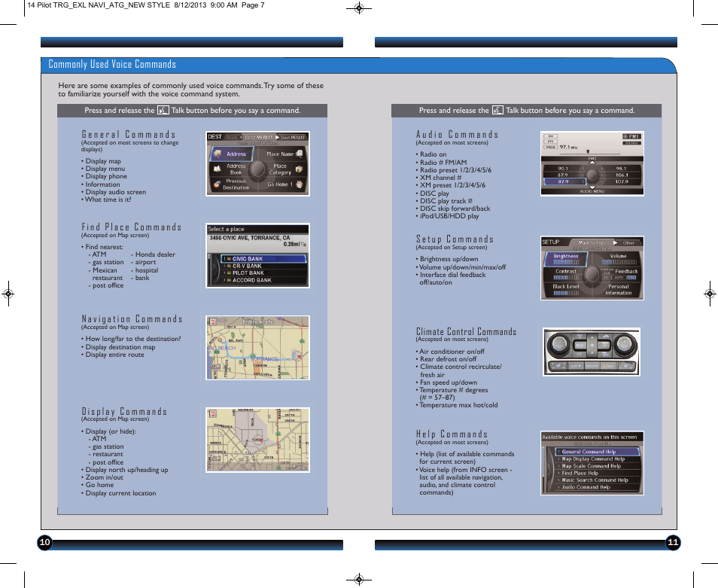This screenshot has height=588, width=718.
Task: Click the Previous Destination icon
Action: pyautogui.click(x=217, y=184)
